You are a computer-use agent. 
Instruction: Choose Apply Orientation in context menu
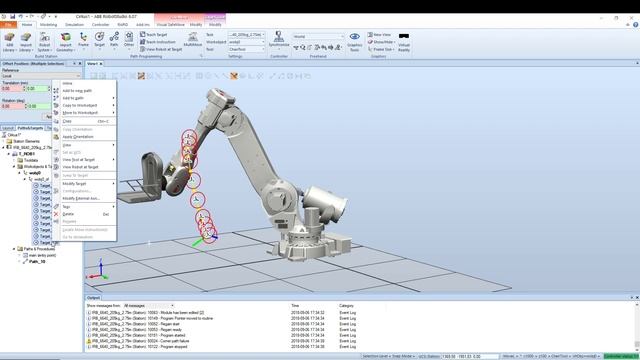tap(85, 137)
